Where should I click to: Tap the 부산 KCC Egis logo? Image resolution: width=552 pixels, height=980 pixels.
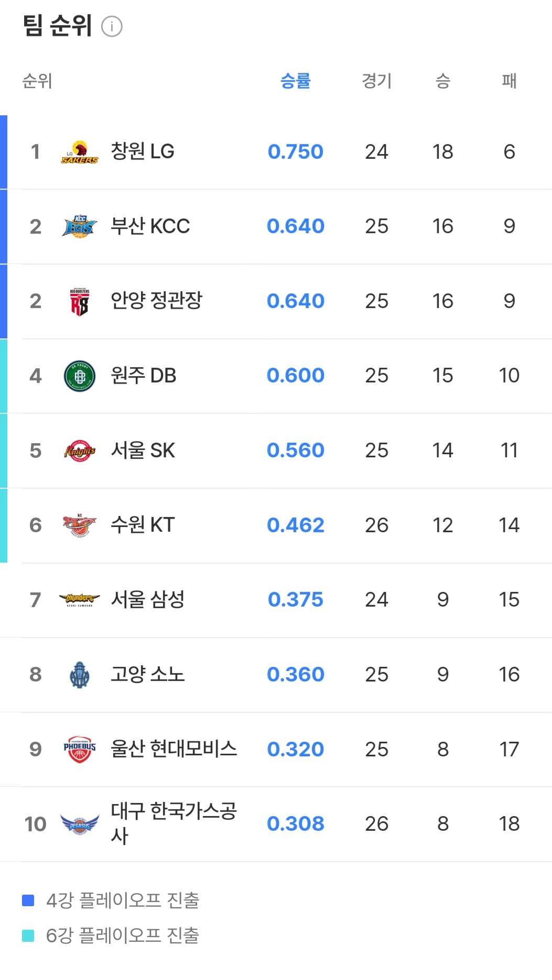pyautogui.click(x=79, y=226)
